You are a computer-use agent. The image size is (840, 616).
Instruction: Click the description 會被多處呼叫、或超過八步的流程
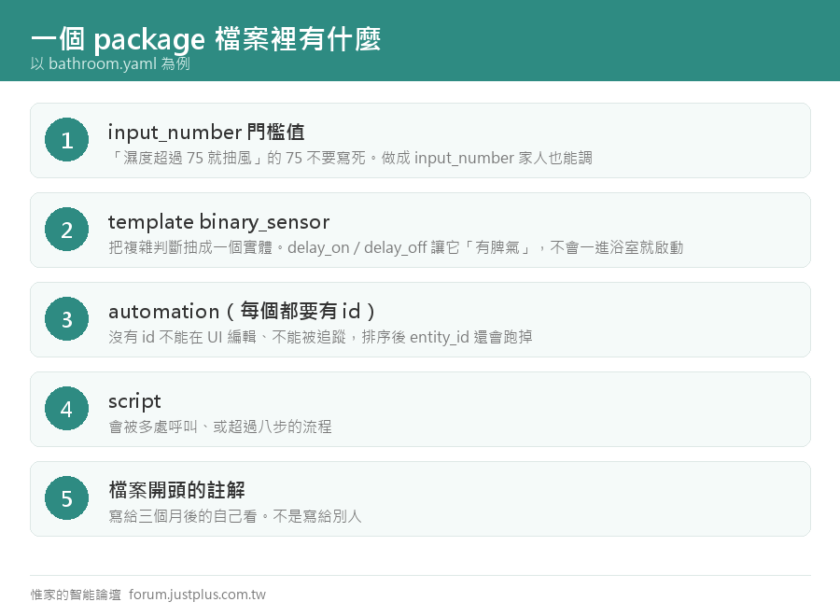point(220,427)
